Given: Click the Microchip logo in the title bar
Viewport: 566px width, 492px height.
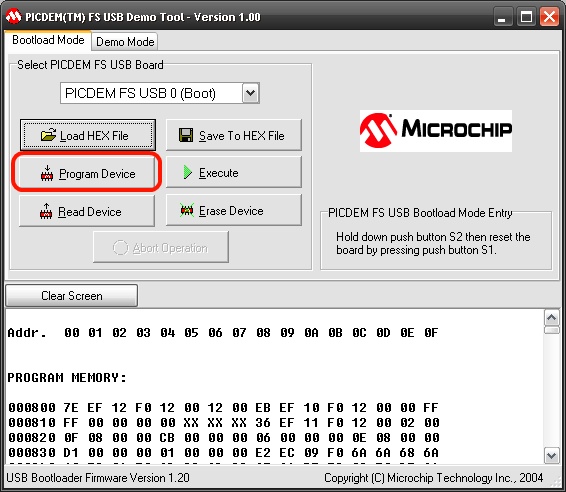Looking at the screenshot, I should pyautogui.click(x=13, y=17).
